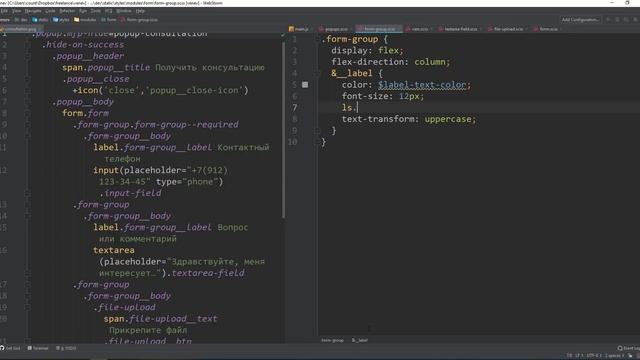The width and height of the screenshot is (640, 360).
Task: Collapse the .form-group block fold marker
Action: pos(317,39)
